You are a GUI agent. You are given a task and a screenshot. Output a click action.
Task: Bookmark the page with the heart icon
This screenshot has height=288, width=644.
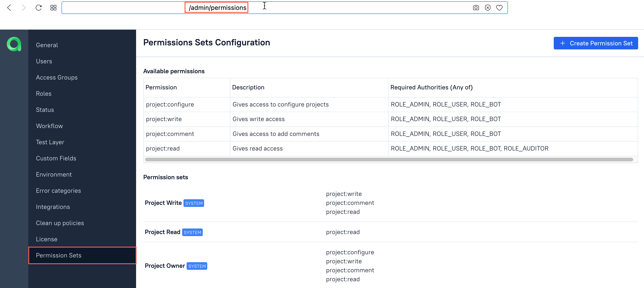(x=500, y=8)
